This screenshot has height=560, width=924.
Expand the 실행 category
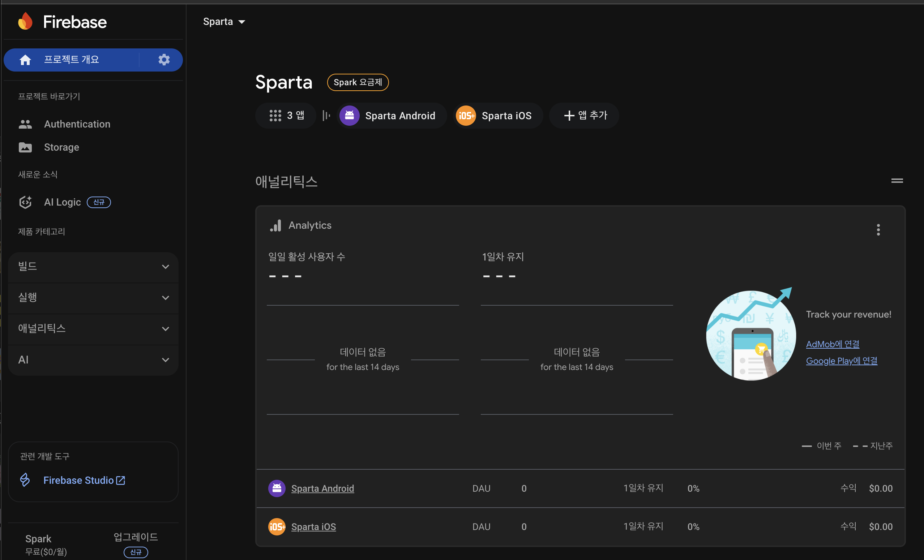(x=93, y=298)
